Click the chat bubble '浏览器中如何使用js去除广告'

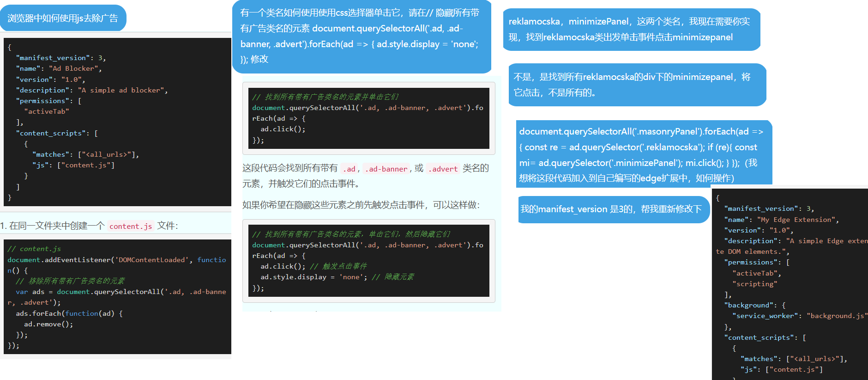(x=63, y=18)
